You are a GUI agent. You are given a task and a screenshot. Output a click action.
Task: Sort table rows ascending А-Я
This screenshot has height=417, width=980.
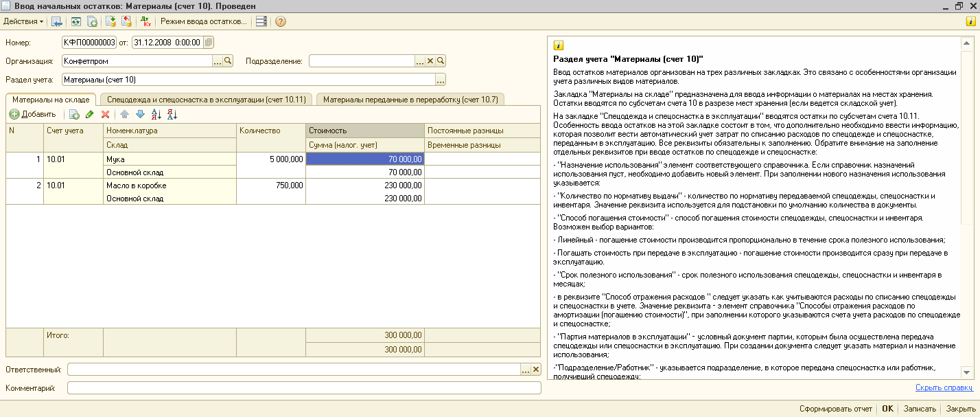[x=156, y=115]
